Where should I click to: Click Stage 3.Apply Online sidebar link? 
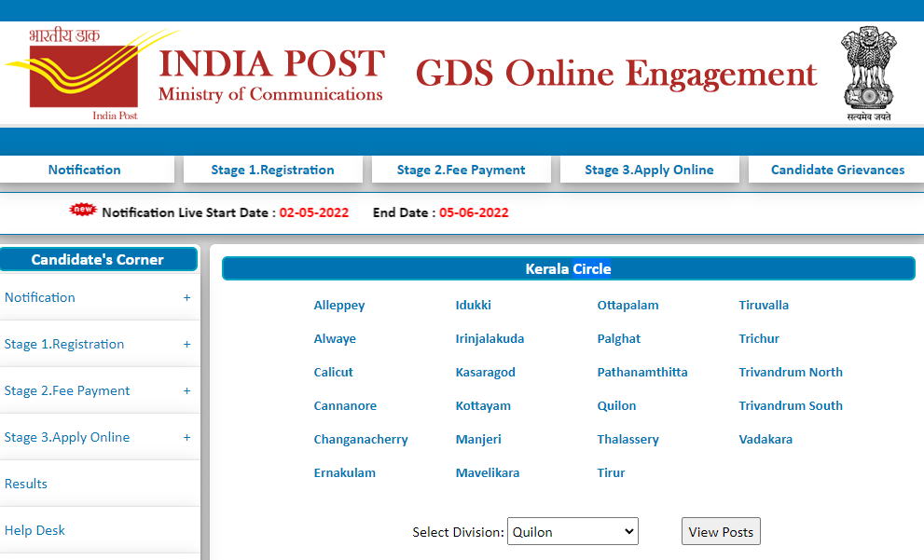(x=67, y=438)
